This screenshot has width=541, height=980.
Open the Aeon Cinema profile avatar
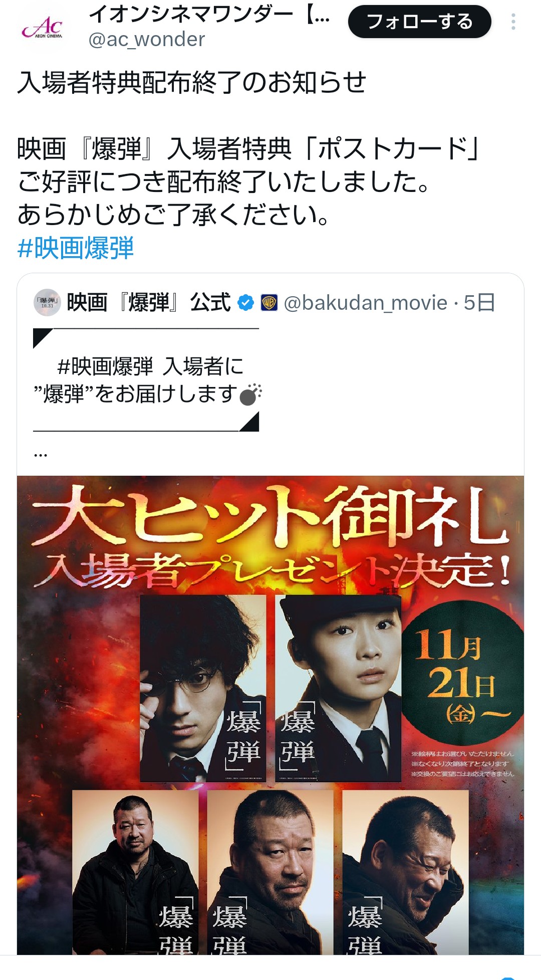(x=43, y=28)
